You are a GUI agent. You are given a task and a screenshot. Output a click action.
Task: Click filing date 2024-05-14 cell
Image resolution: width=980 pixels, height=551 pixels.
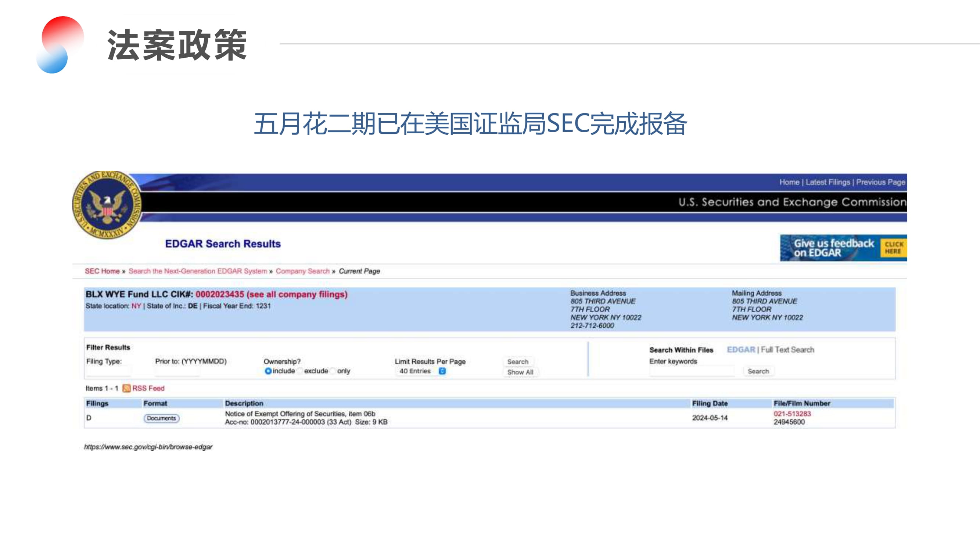click(x=710, y=418)
